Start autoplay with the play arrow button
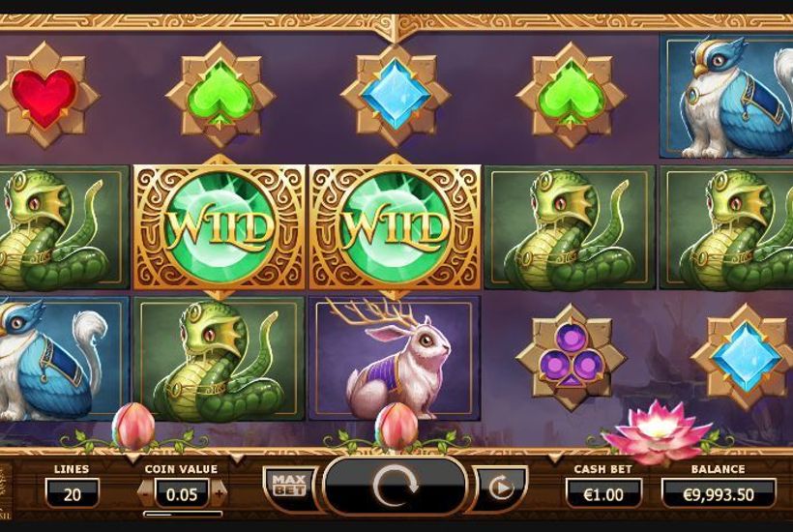This screenshot has height=532, width=793. pyautogui.click(x=501, y=488)
